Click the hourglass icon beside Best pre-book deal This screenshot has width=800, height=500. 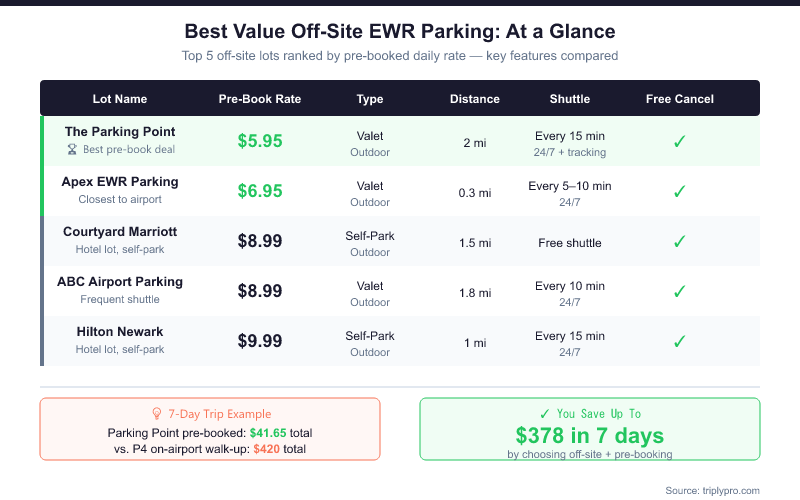71,149
